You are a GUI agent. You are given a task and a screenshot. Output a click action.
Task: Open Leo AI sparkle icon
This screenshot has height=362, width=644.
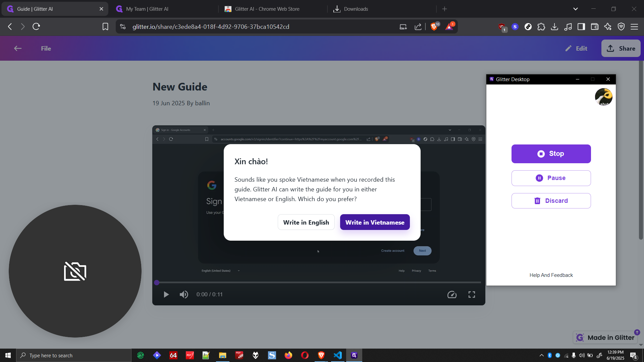click(x=608, y=26)
